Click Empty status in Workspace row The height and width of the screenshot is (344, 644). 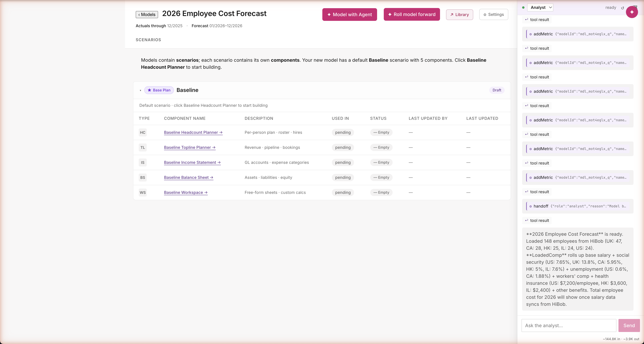[x=381, y=192]
